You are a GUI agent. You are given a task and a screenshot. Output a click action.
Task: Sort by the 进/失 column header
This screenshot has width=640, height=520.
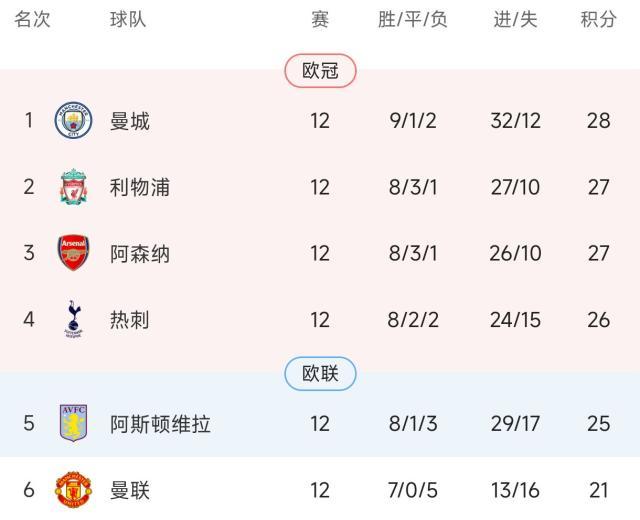point(515,20)
